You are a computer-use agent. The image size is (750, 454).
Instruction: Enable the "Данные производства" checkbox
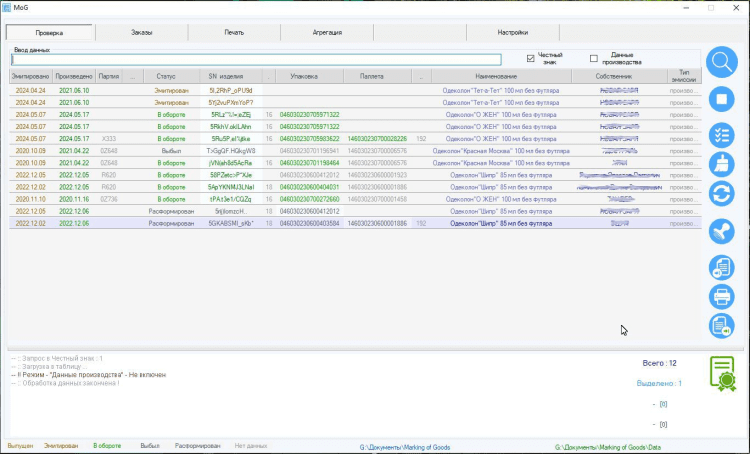coord(594,58)
